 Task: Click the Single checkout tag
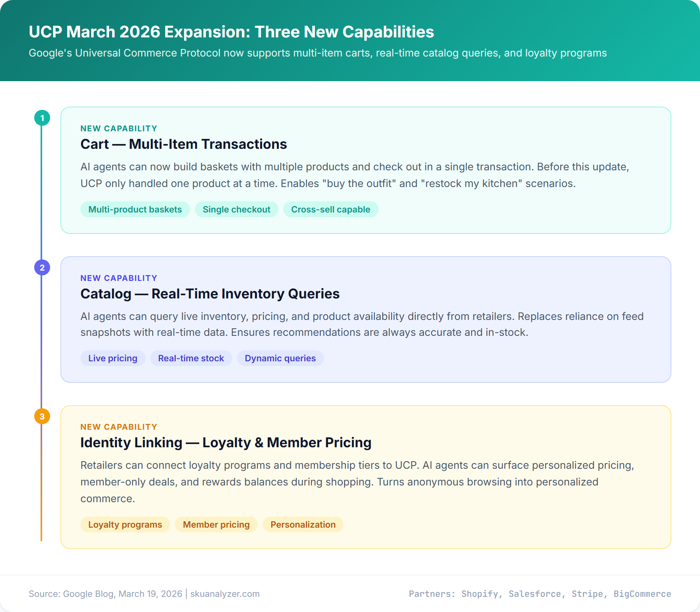point(236,209)
